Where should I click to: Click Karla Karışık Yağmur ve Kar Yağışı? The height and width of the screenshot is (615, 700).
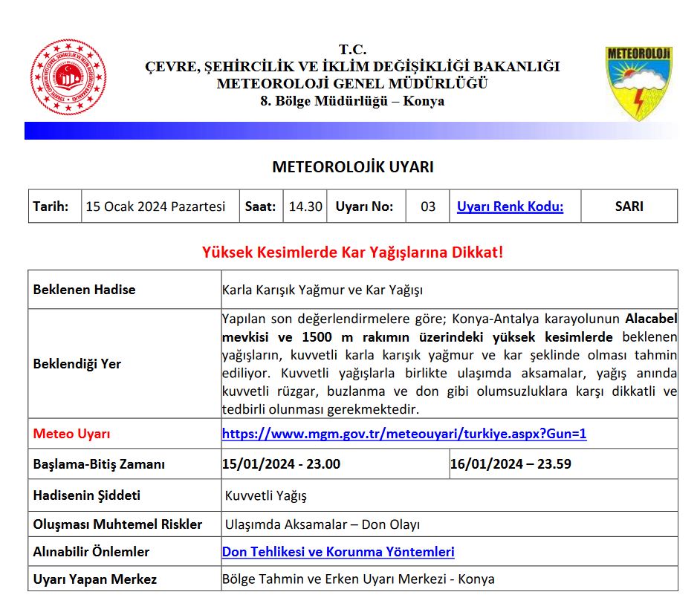(x=322, y=290)
